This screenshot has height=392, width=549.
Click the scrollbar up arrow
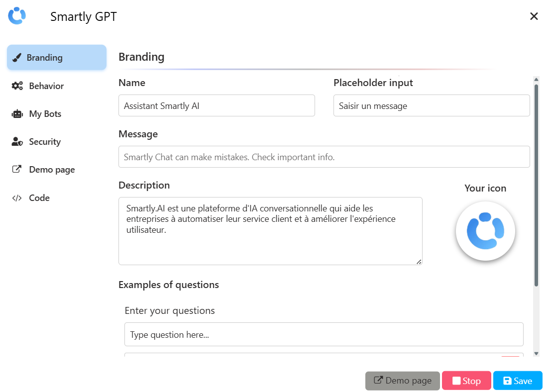click(x=536, y=80)
